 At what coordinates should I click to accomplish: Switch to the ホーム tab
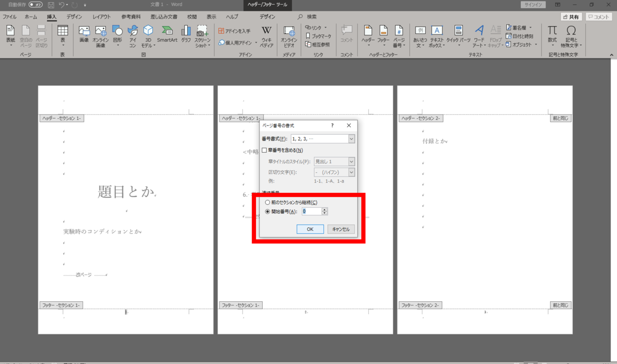pos(31,16)
